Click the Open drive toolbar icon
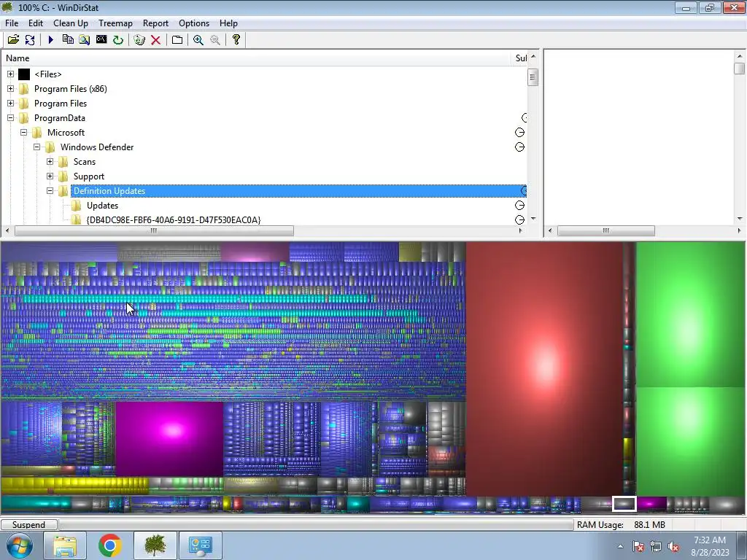This screenshot has width=747, height=560. point(13,39)
